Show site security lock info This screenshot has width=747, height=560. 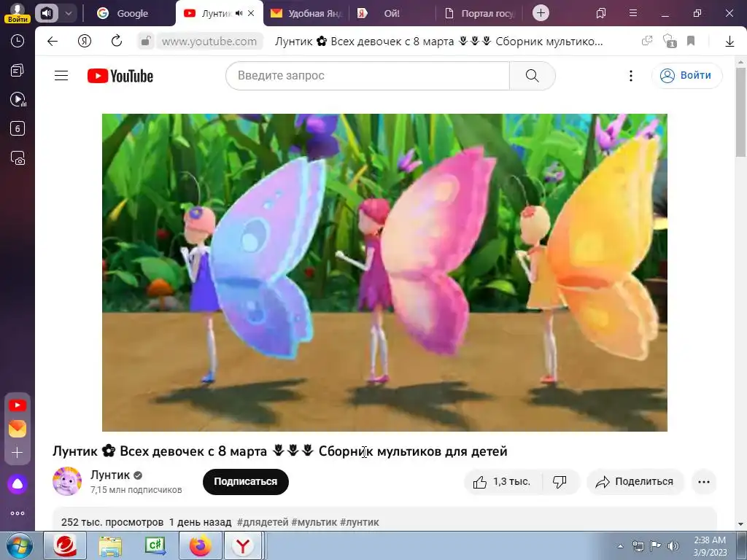click(146, 42)
